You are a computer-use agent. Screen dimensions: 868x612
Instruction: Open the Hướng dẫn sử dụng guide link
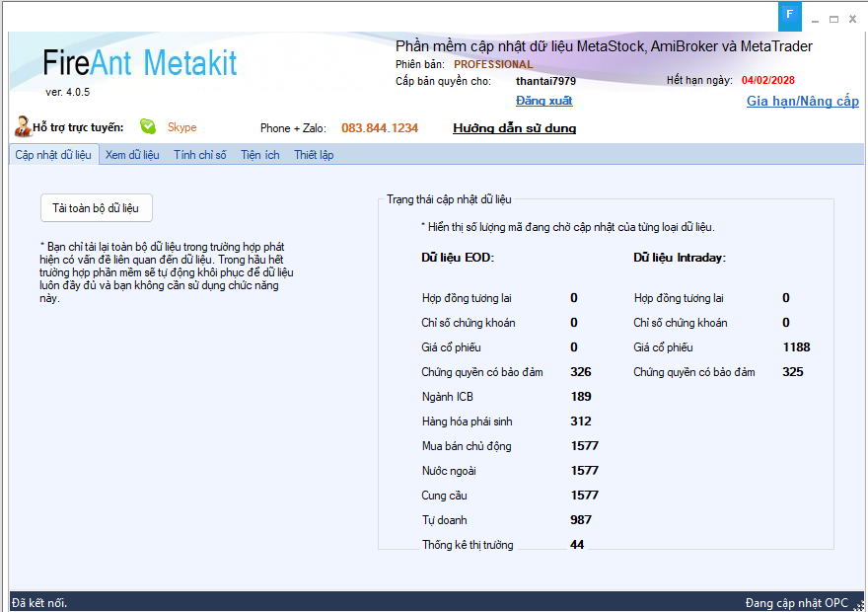[514, 128]
